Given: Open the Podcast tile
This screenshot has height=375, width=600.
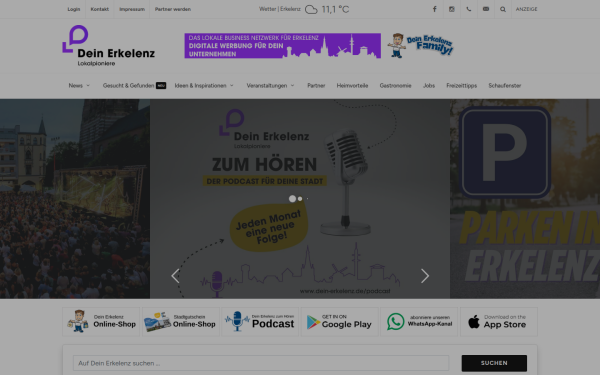Looking at the screenshot, I should tap(260, 322).
